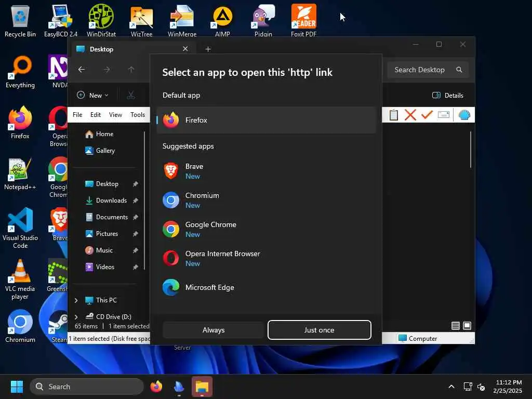Choose Brave from suggested apps
The width and height of the screenshot is (532, 399).
(x=266, y=171)
